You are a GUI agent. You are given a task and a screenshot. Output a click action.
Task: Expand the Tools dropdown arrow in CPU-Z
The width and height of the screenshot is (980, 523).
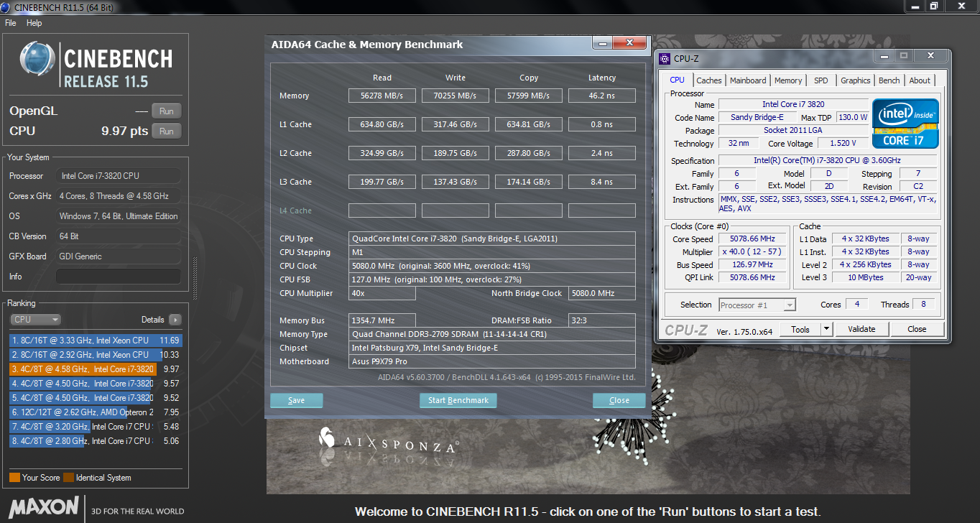pos(826,329)
